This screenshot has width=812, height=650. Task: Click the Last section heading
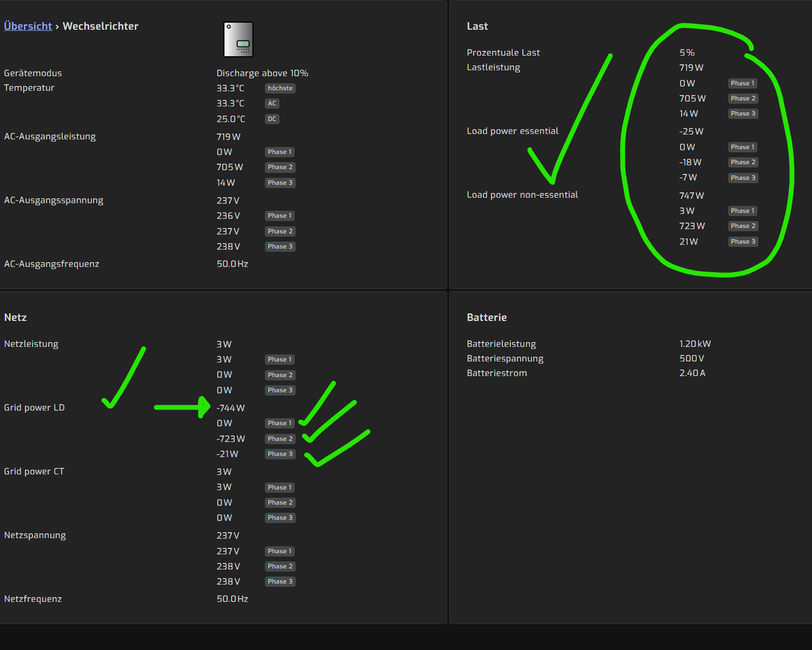(477, 26)
